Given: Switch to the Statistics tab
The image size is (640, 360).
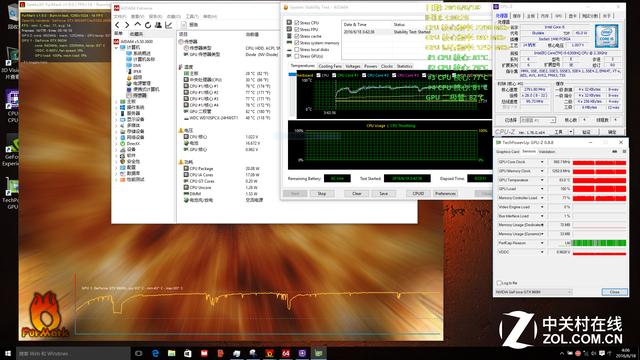Looking at the screenshot, I should point(404,66).
